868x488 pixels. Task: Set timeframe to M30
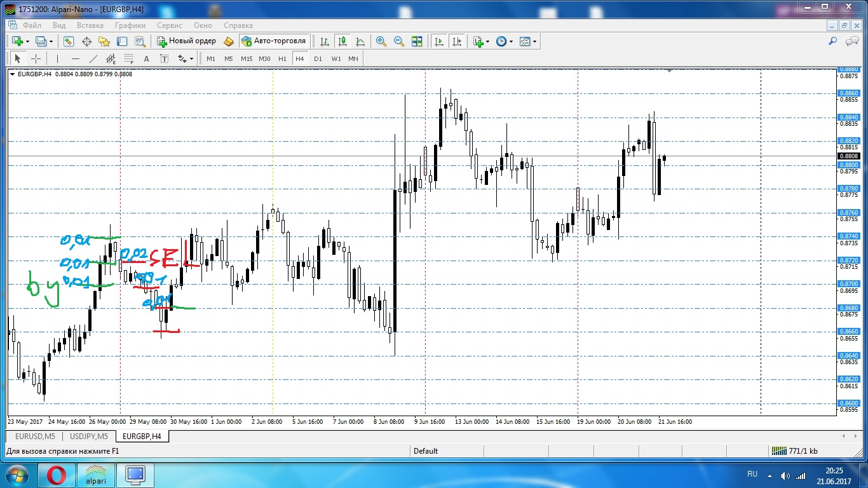point(264,58)
